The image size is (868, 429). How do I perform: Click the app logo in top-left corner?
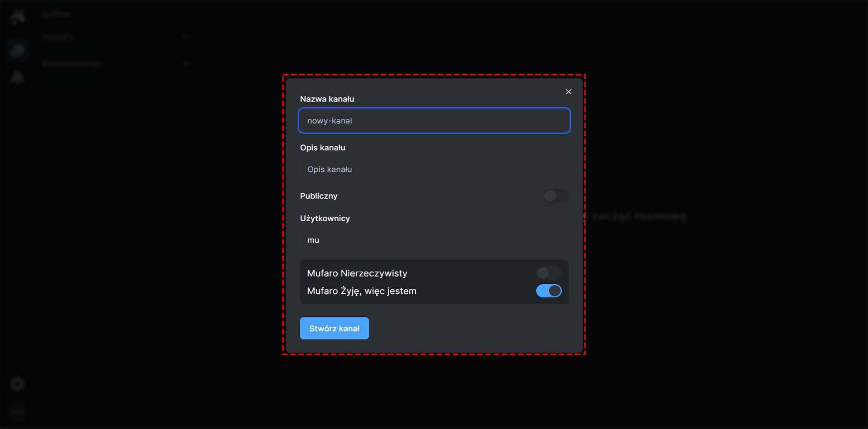point(18,16)
